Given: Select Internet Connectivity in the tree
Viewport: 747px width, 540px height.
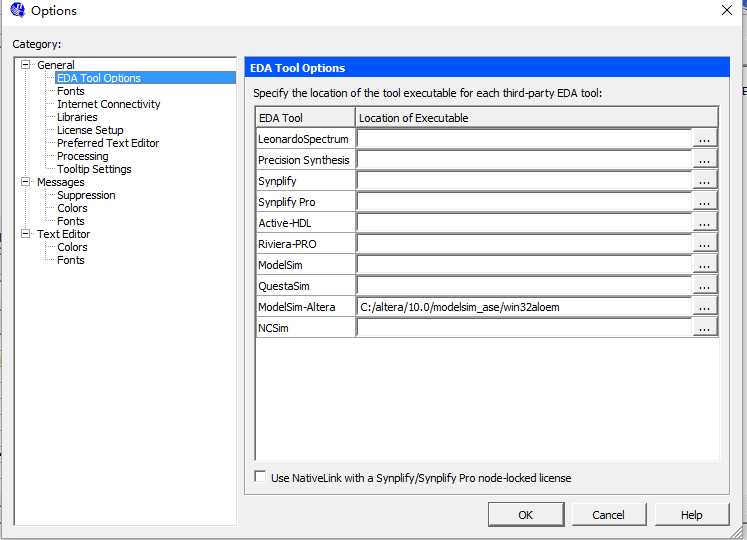Looking at the screenshot, I should coord(109,104).
